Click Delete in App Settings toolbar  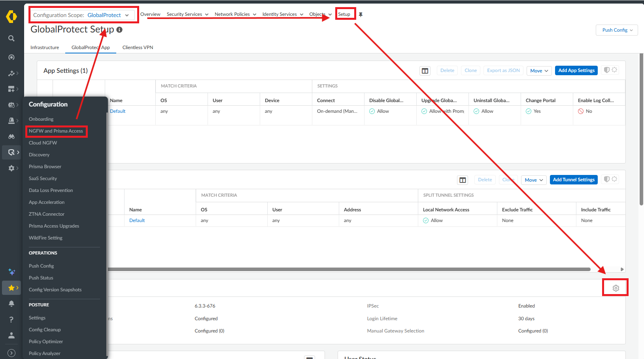(447, 70)
